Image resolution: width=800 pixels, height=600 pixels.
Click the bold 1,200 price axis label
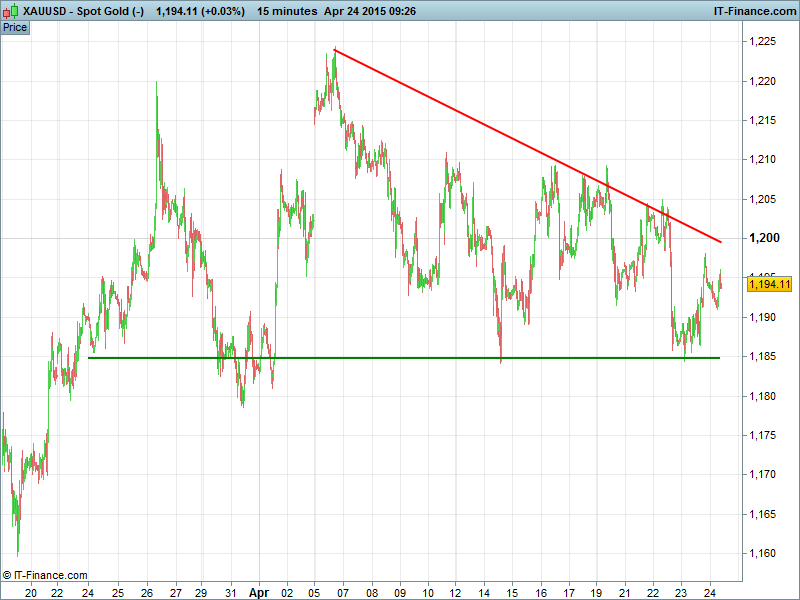[763, 238]
